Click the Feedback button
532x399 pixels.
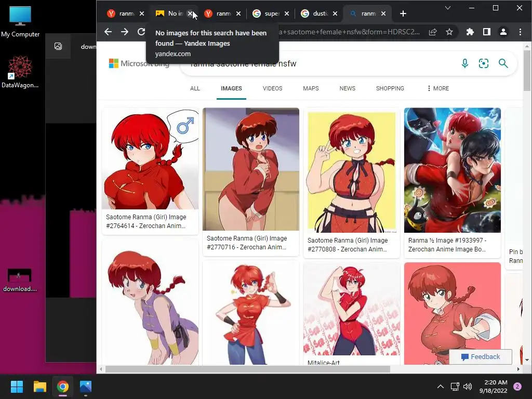(x=481, y=356)
